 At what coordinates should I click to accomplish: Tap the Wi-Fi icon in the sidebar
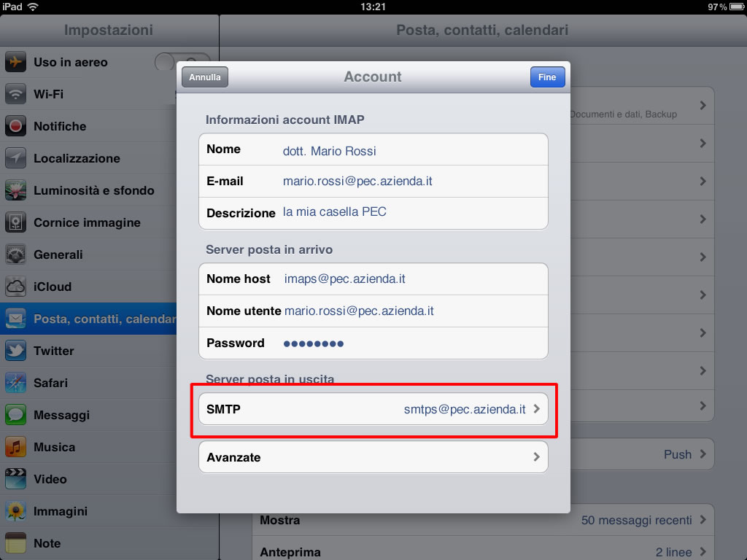15,94
